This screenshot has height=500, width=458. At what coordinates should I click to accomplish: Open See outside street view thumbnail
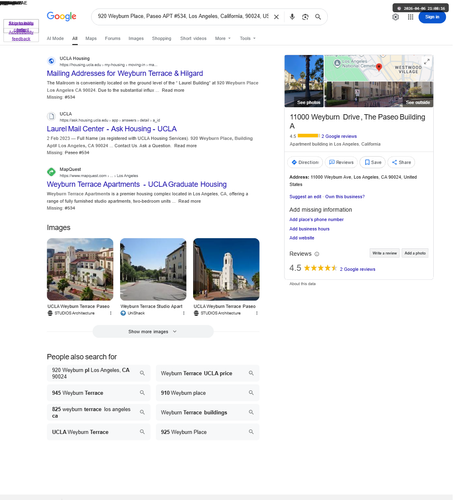tap(379, 94)
